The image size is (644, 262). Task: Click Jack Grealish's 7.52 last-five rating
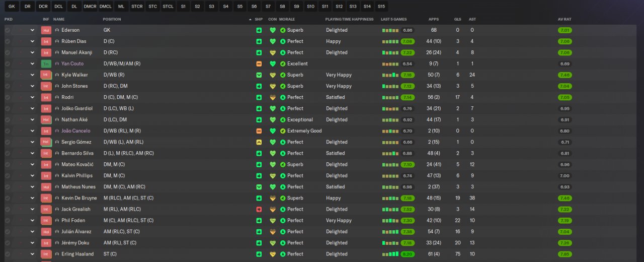pos(408,210)
